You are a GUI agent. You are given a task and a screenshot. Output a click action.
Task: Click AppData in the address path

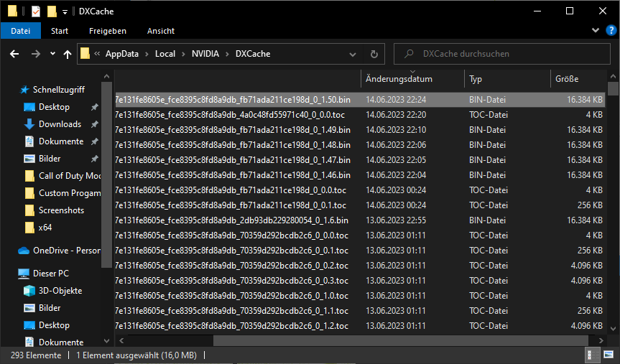tap(122, 54)
